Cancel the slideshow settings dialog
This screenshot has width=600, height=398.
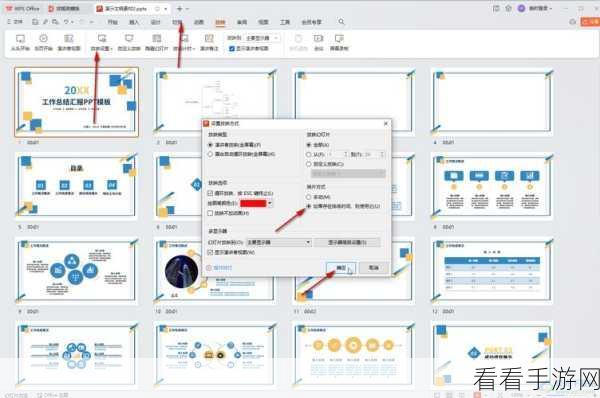(374, 268)
